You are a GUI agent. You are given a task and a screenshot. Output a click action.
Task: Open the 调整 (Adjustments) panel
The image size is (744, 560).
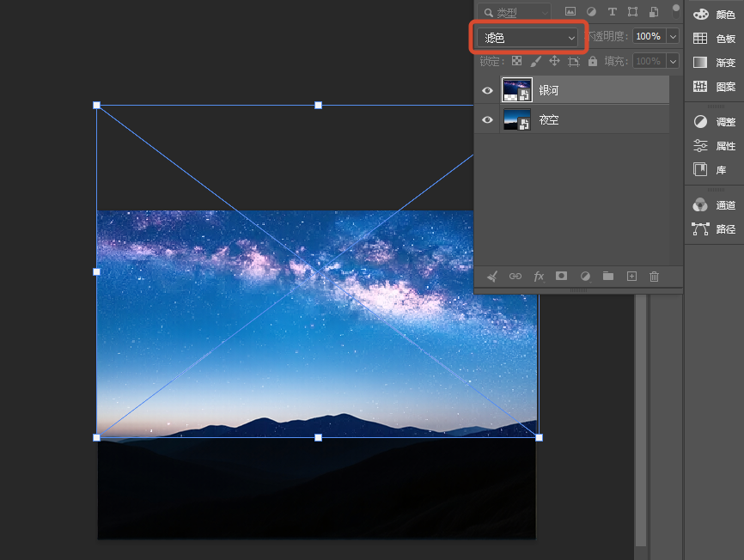pyautogui.click(x=714, y=122)
